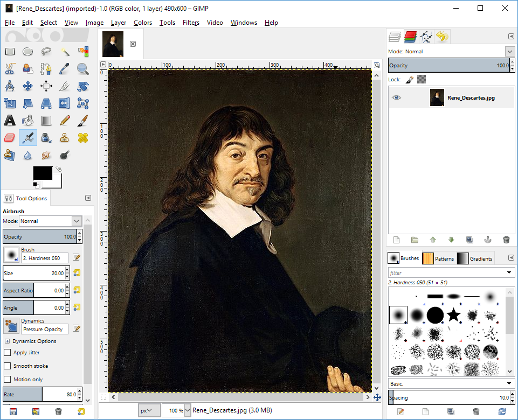Select the Eraser tool
This screenshot has height=420, width=518.
[10, 138]
